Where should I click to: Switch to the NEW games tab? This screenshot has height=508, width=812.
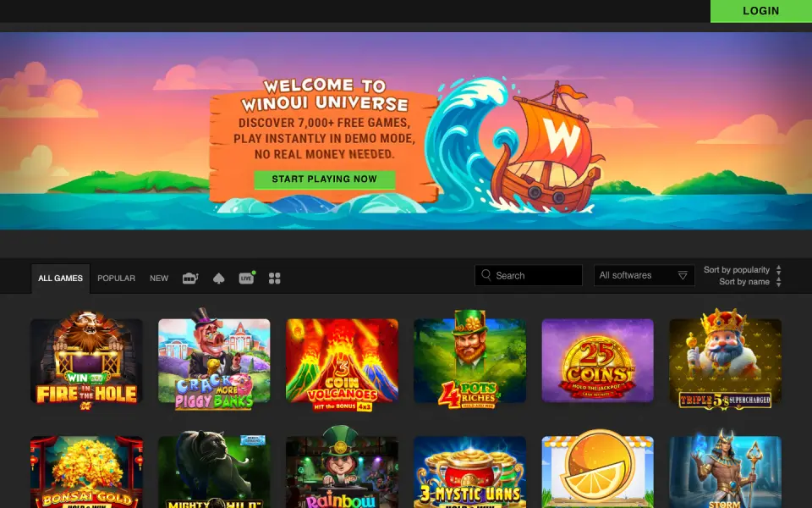point(159,278)
